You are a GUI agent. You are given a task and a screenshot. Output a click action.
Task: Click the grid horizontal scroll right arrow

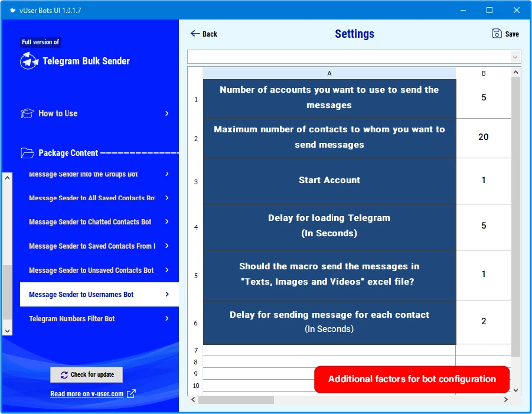[x=506, y=400]
